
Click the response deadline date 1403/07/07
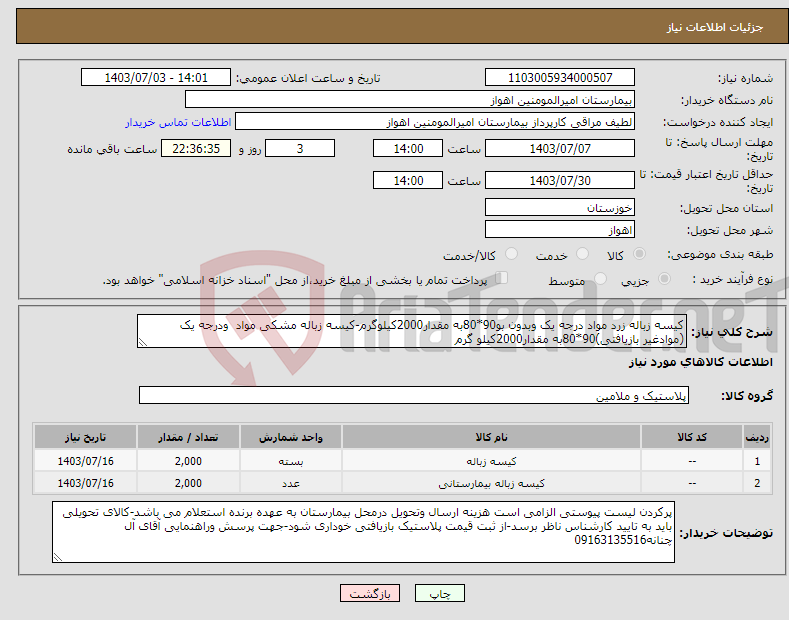tap(560, 148)
